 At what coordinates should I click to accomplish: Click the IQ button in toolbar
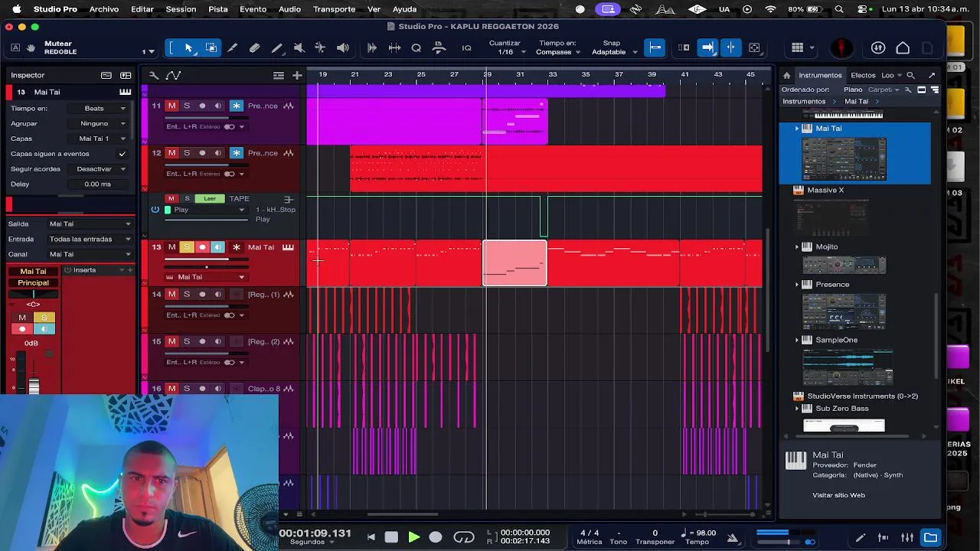point(466,47)
